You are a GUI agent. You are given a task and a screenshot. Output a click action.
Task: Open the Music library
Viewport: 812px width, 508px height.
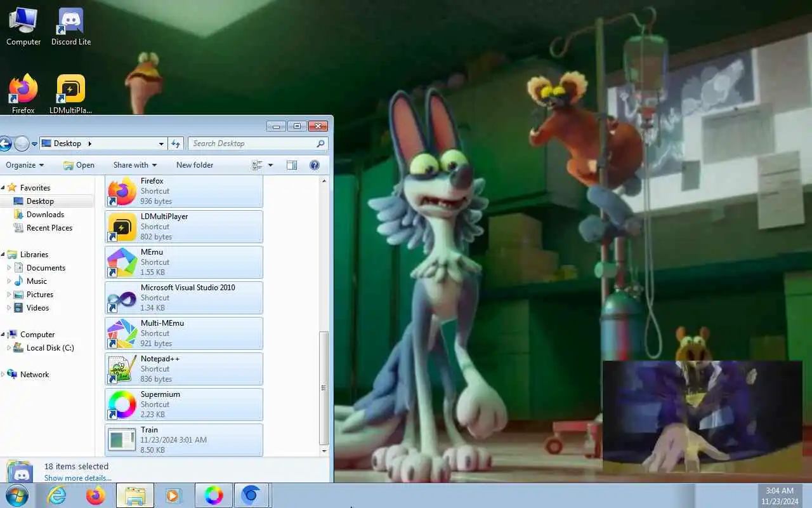pyautogui.click(x=37, y=281)
